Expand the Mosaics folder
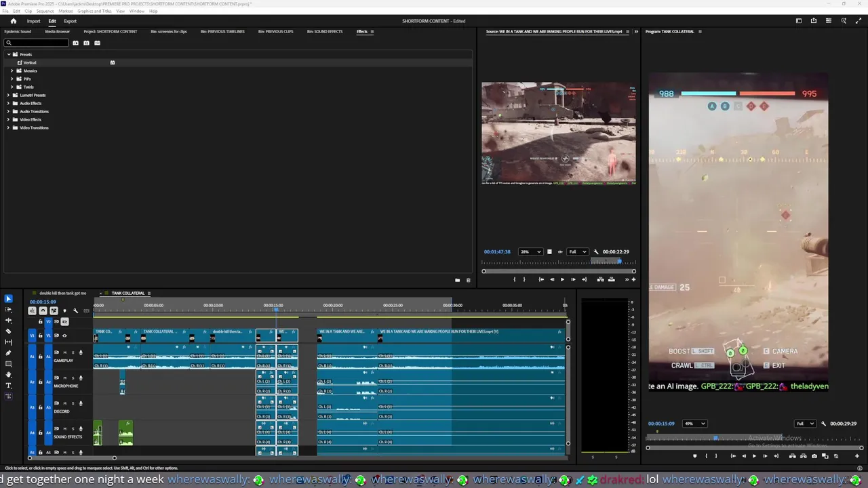 point(12,70)
